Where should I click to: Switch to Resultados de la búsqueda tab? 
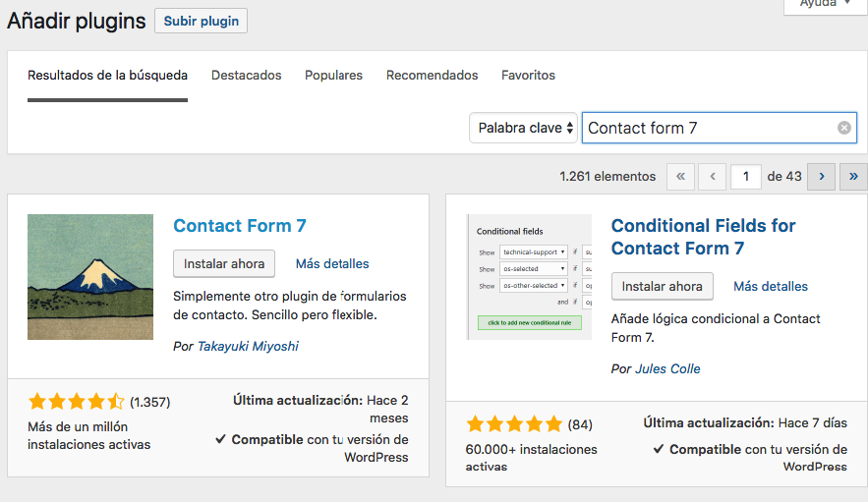tap(107, 76)
